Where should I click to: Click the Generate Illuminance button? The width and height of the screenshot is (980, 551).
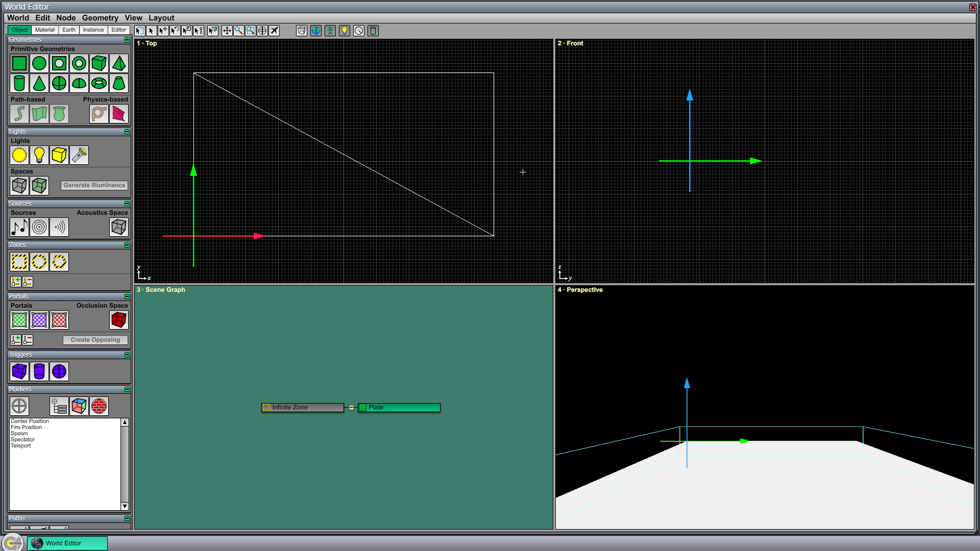(94, 185)
